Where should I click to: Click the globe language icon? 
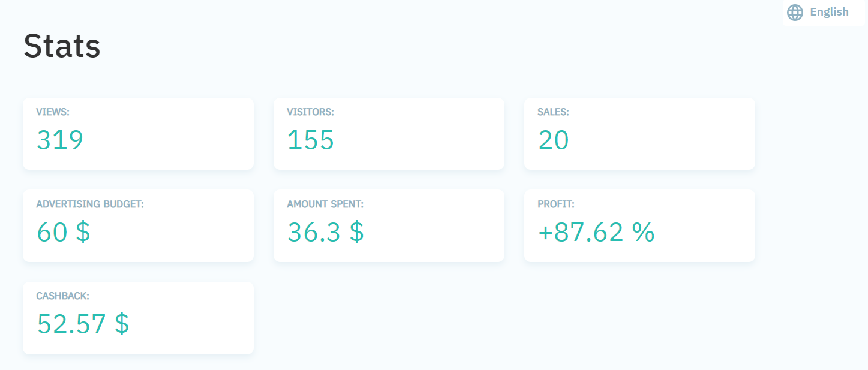coord(795,12)
